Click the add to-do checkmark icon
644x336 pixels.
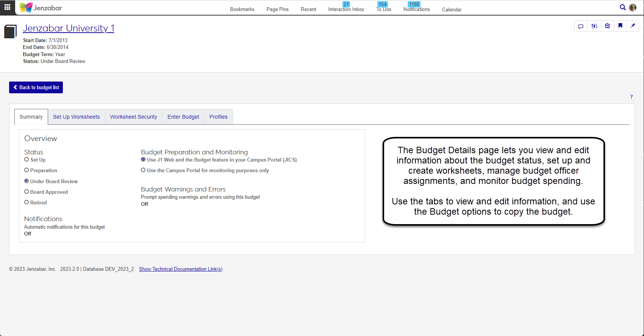click(x=608, y=26)
